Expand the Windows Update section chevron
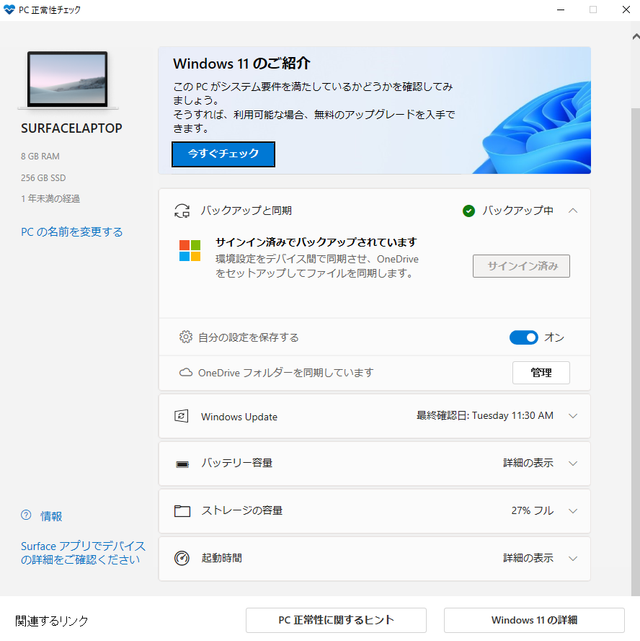 click(x=573, y=416)
